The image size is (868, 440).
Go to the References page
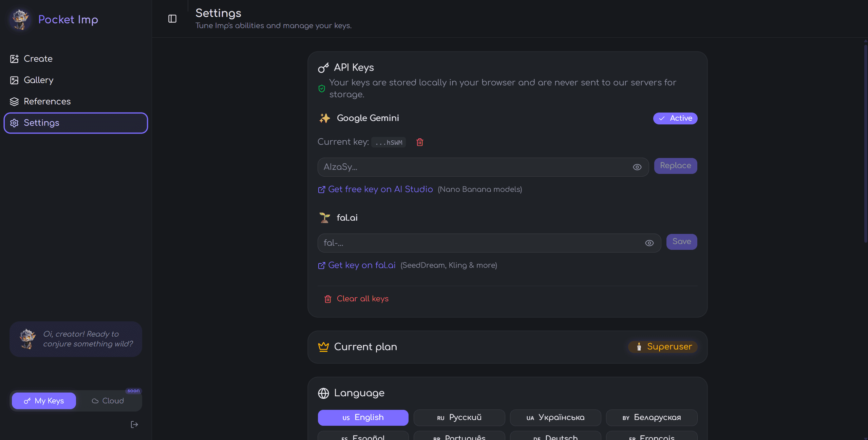(x=75, y=101)
